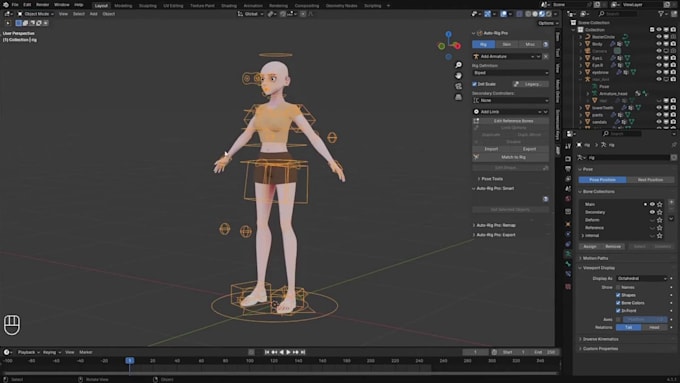Image resolution: width=680 pixels, height=383 pixels.
Task: Click the pan hand icon in viewport
Action: tap(458, 75)
